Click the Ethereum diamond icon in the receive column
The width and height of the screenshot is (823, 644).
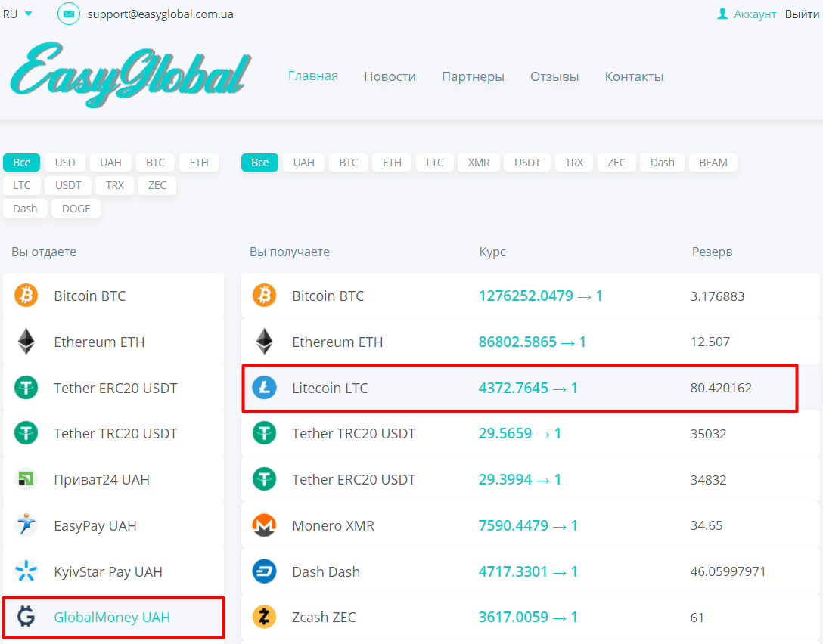tap(264, 342)
